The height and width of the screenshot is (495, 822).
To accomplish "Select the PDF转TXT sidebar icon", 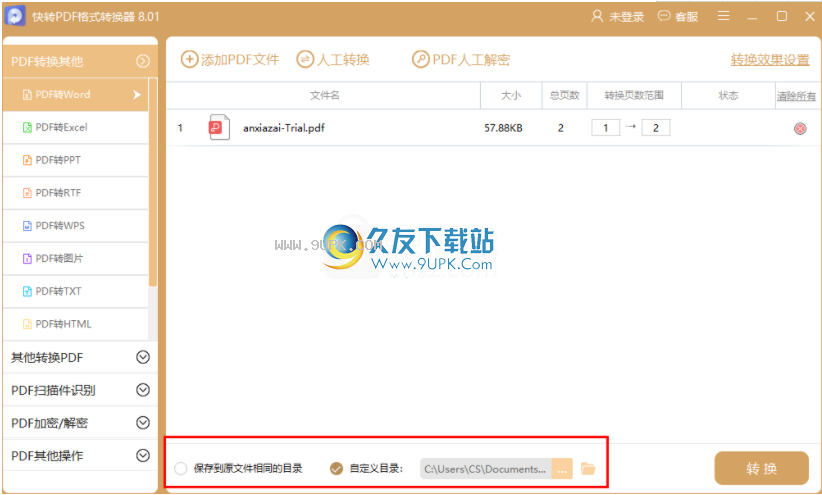I will pyautogui.click(x=27, y=291).
